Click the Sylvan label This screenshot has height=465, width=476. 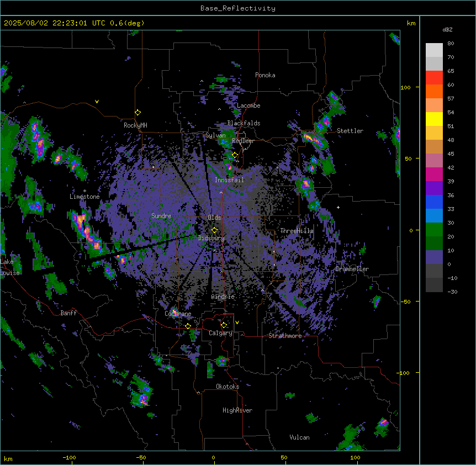[215, 135]
